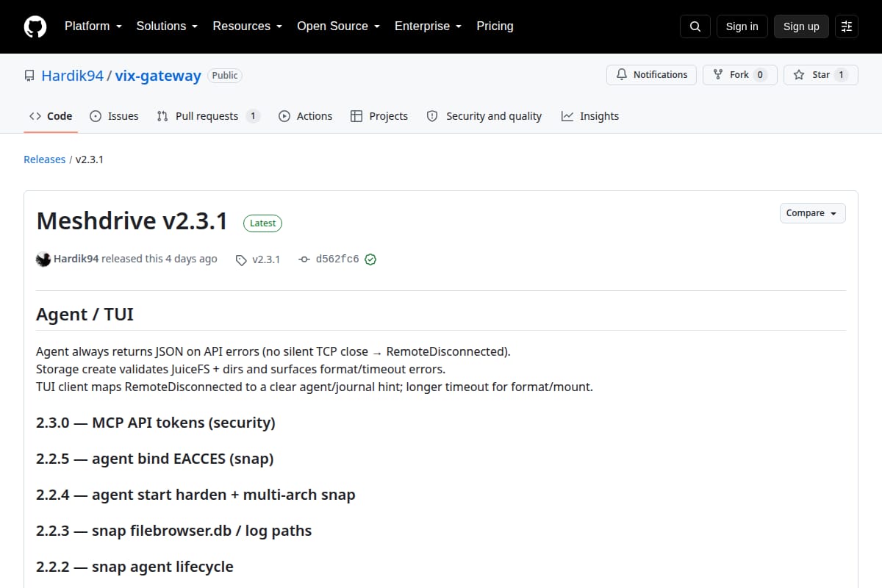Open the Compare dropdown

(x=812, y=213)
